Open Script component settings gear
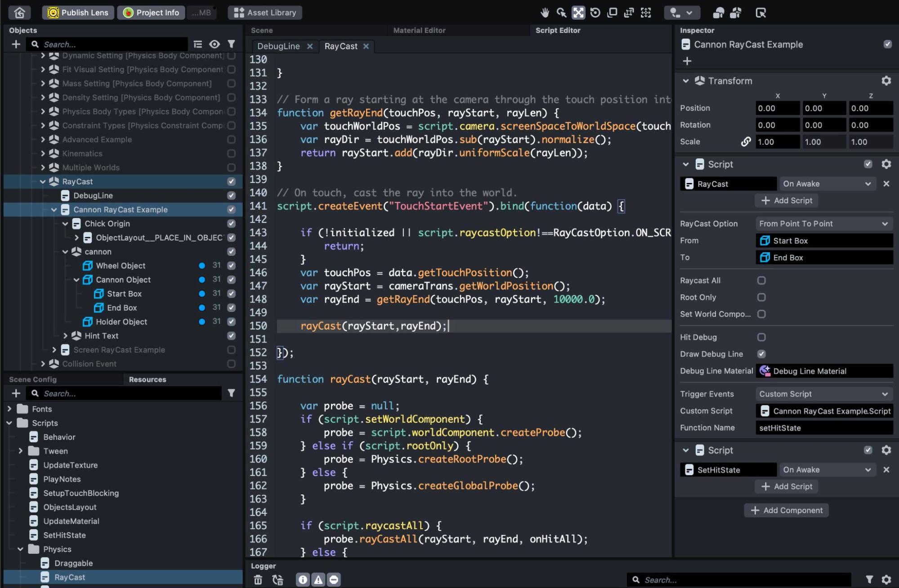The image size is (899, 588). pos(886,165)
